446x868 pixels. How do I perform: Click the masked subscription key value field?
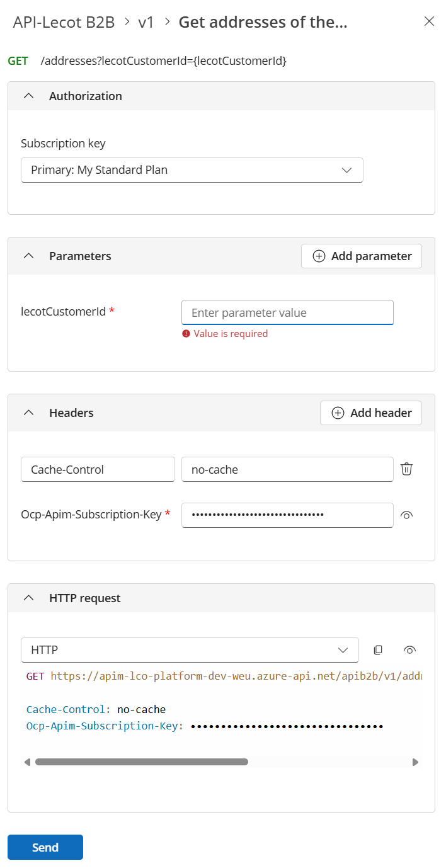click(287, 515)
